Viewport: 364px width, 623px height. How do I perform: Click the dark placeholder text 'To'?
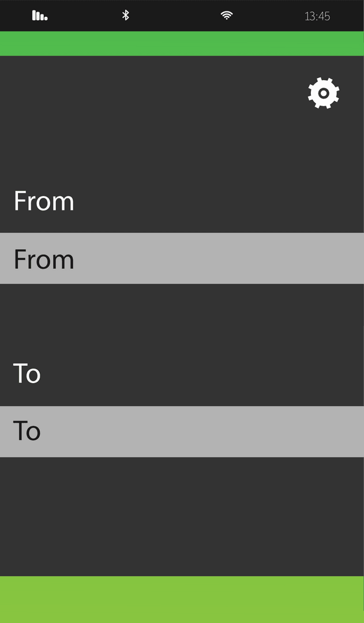(27, 431)
